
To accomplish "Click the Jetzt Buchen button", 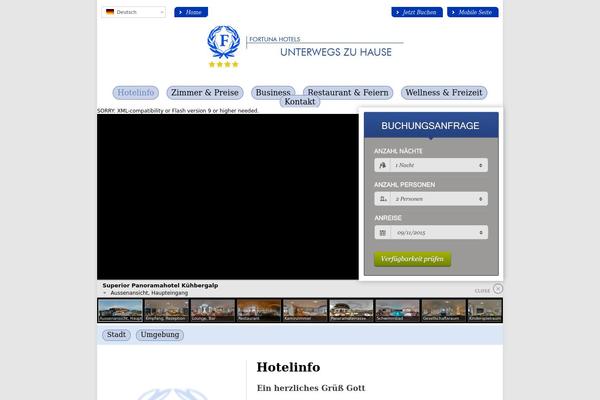I will pyautogui.click(x=417, y=12).
